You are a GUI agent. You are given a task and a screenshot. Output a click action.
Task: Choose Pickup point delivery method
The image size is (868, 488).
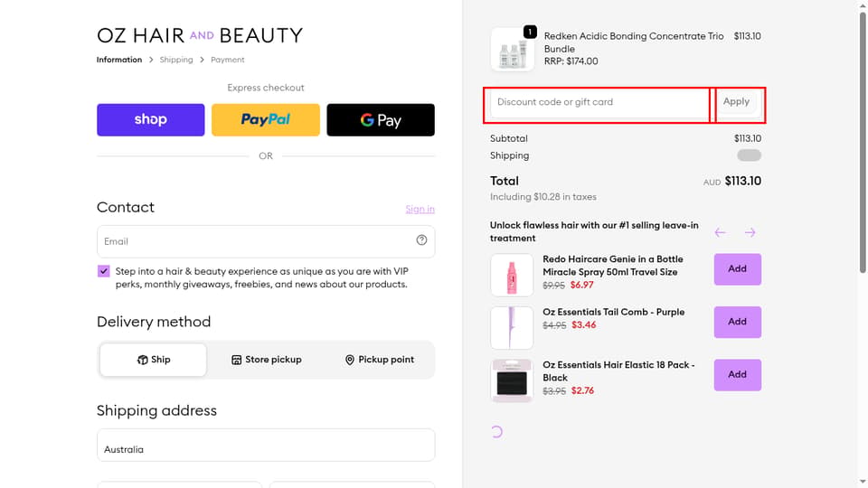[x=379, y=360]
